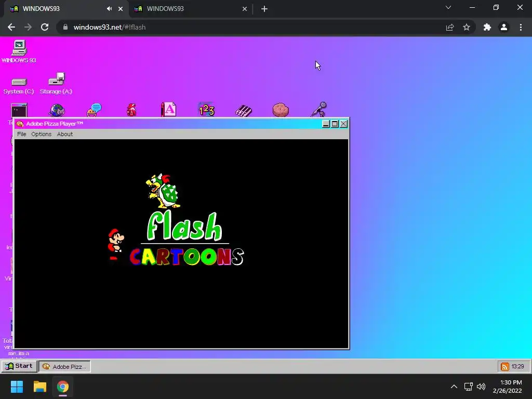Open File Explorer from the taskbar
Image resolution: width=532 pixels, height=399 pixels.
(x=39, y=387)
